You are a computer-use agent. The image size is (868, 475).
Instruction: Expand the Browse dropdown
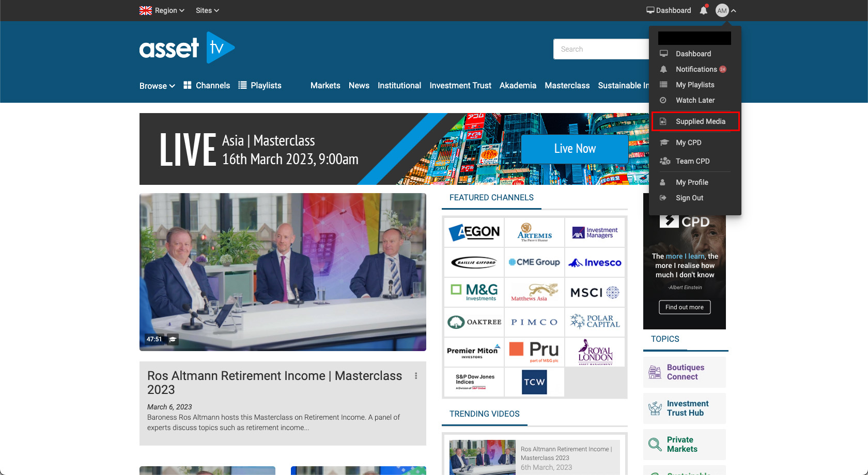157,86
